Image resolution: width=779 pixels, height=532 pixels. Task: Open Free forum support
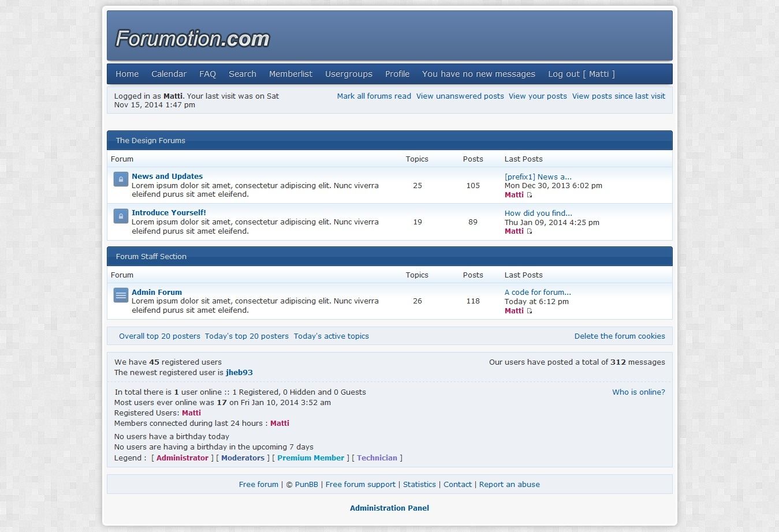click(360, 485)
